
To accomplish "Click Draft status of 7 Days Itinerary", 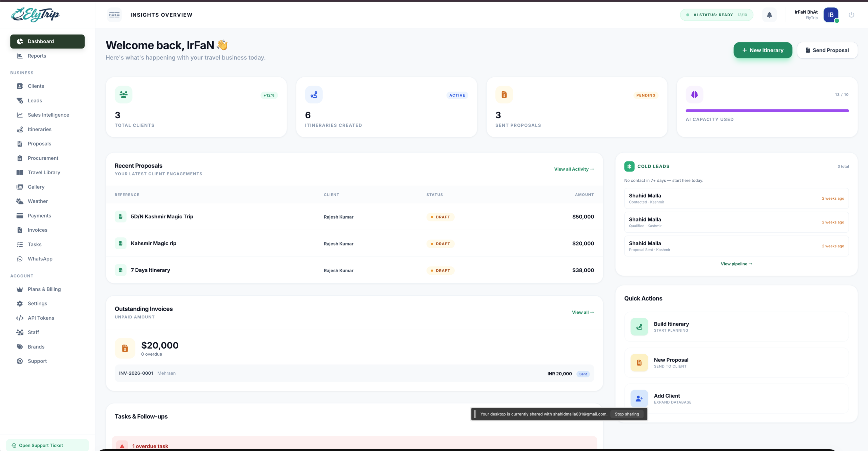I will [x=440, y=271].
